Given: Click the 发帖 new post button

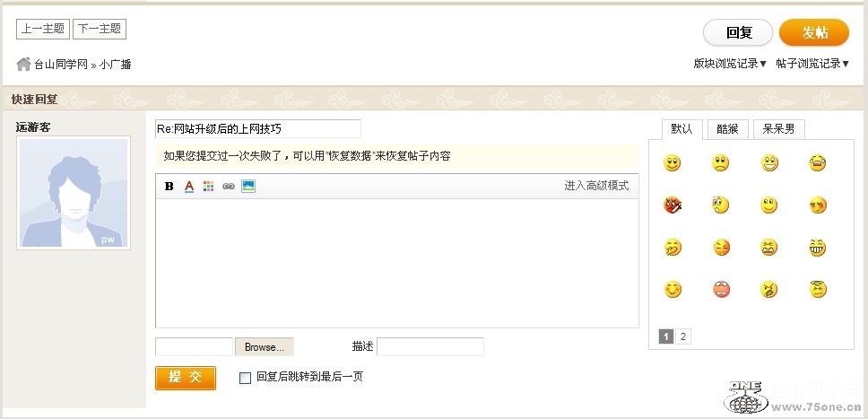Looking at the screenshot, I should tap(813, 33).
